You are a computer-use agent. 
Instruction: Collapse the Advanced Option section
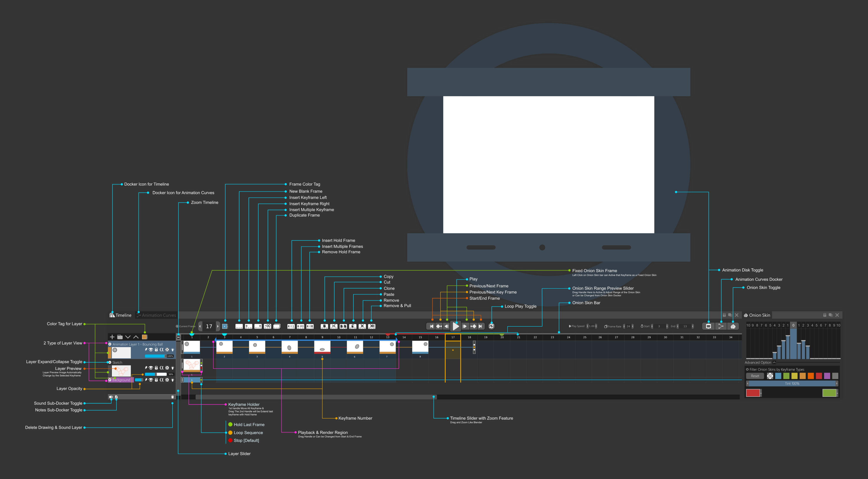click(x=774, y=362)
